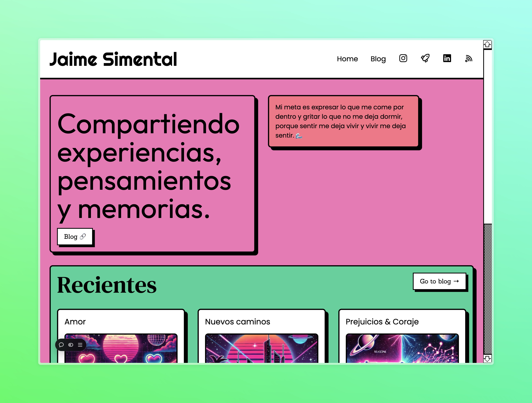Click the scroll up arrow button
The height and width of the screenshot is (403, 532).
487,45
